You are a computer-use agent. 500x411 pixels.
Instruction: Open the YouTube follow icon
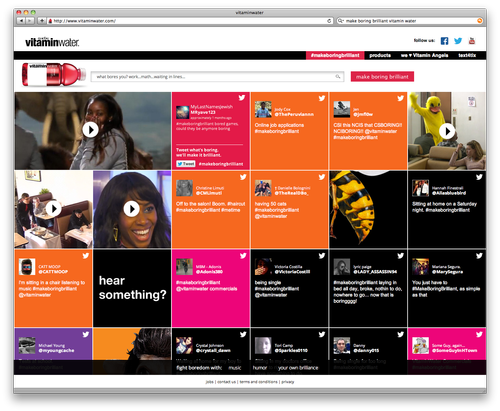(472, 41)
